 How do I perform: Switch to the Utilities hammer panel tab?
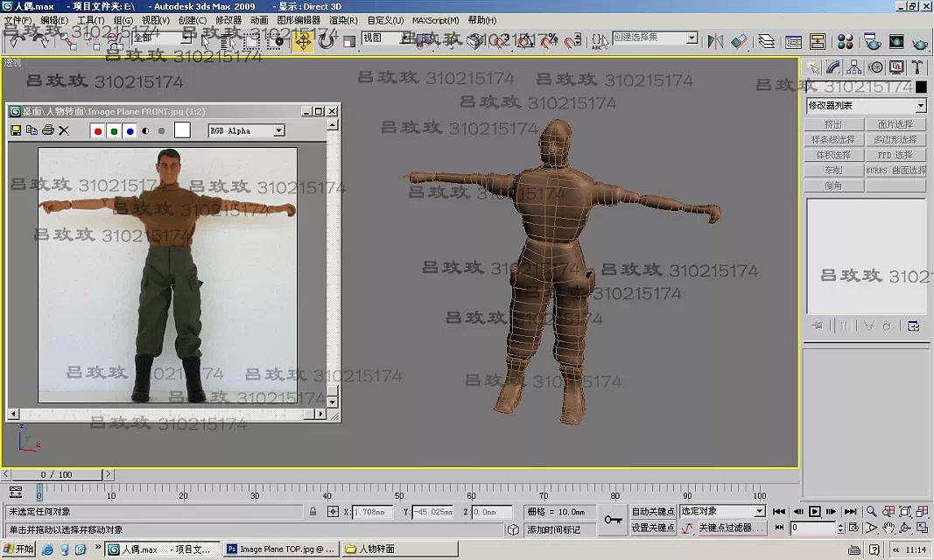(917, 67)
